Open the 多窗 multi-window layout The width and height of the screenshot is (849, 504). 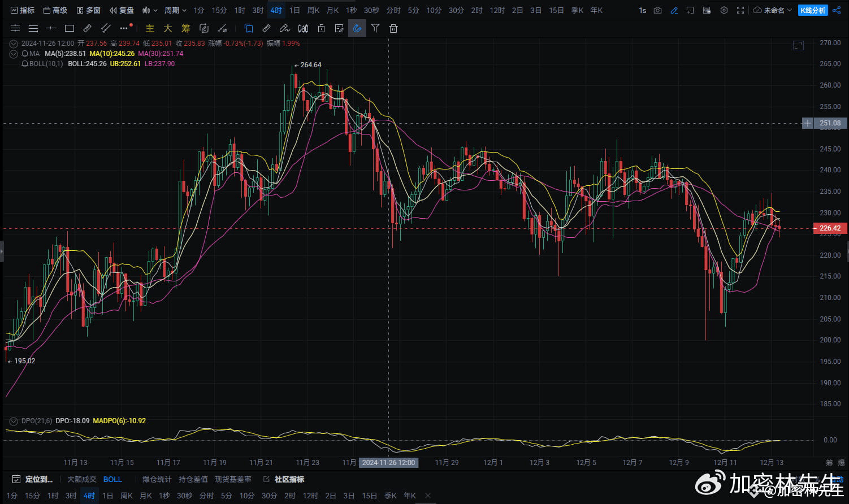[x=89, y=10]
